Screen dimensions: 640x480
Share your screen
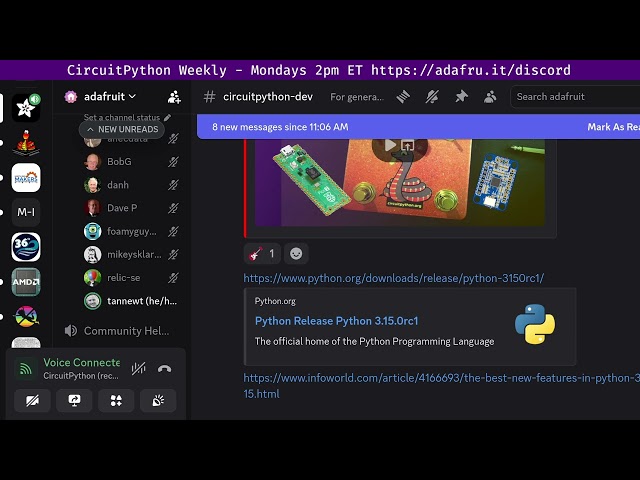tap(74, 400)
